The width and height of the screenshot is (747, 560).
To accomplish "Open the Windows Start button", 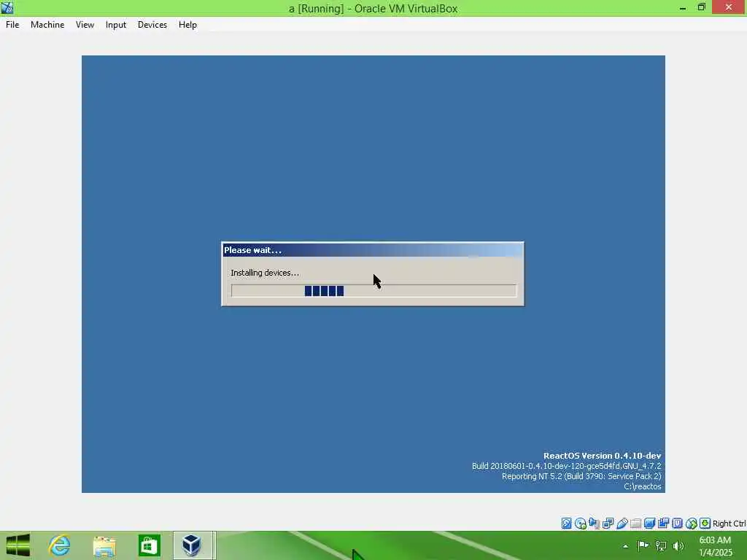I will [18, 545].
